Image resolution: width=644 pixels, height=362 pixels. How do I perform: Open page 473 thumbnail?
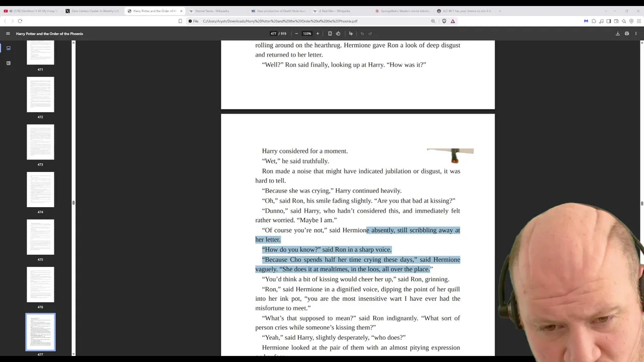point(40,142)
